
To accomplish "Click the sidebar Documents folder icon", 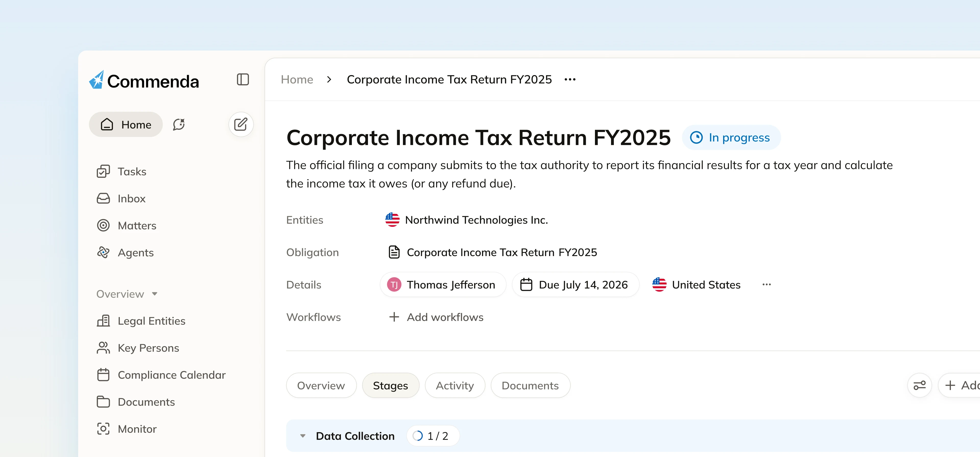I will [103, 402].
